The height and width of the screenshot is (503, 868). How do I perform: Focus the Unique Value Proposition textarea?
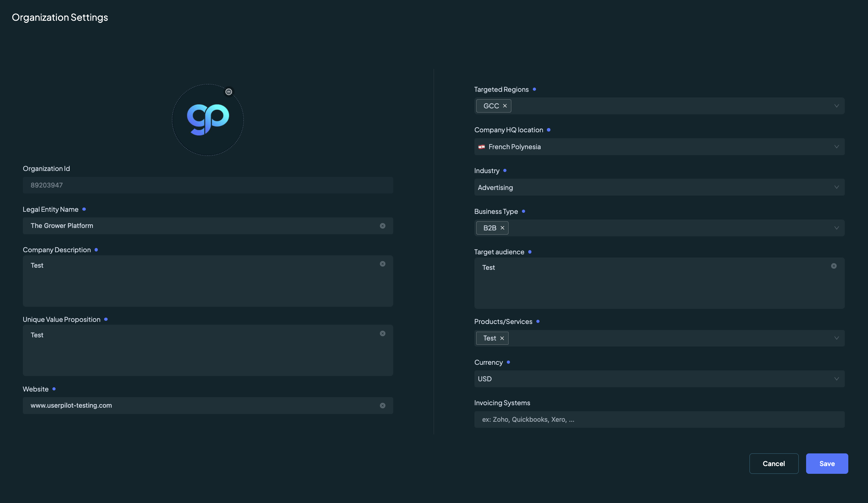pyautogui.click(x=208, y=351)
